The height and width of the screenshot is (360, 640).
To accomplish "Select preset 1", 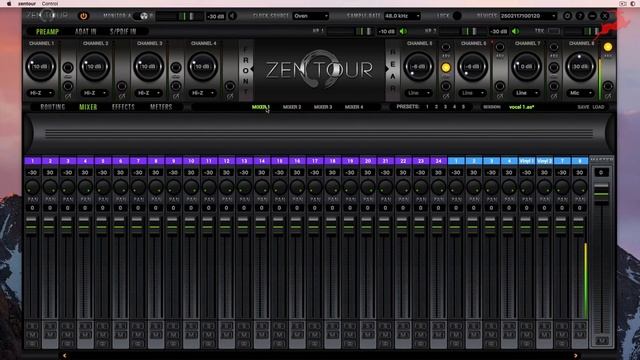I will tap(427, 107).
